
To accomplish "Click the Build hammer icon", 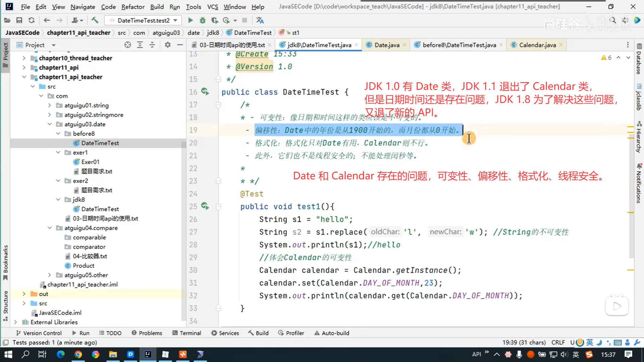I will [x=95, y=20].
